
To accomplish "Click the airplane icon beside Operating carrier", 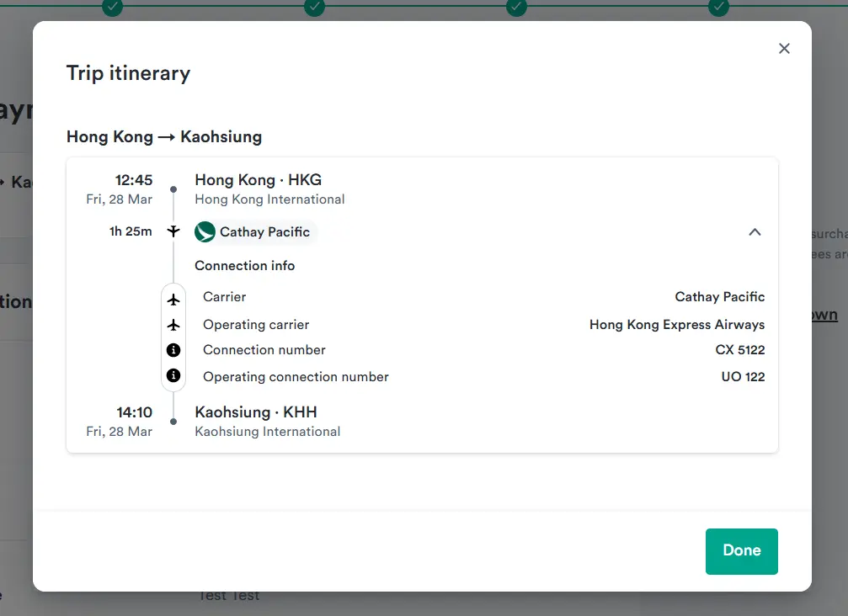I will click(173, 325).
